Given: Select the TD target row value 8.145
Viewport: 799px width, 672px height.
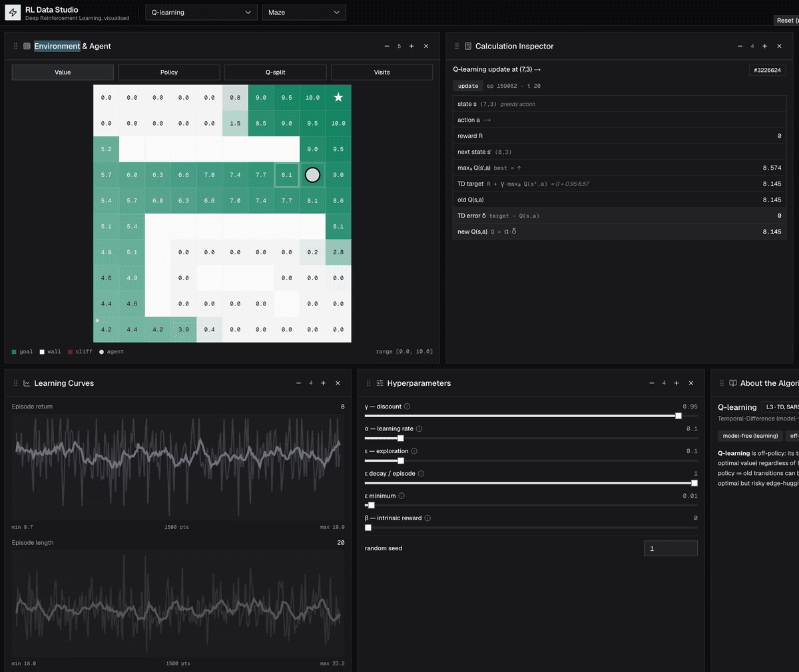Looking at the screenshot, I should pyautogui.click(x=772, y=184).
